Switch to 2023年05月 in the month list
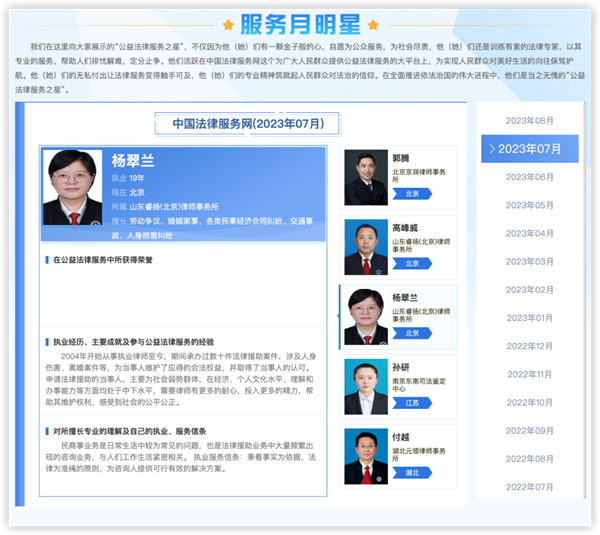Image resolution: width=600 pixels, height=535 pixels. [x=529, y=206]
